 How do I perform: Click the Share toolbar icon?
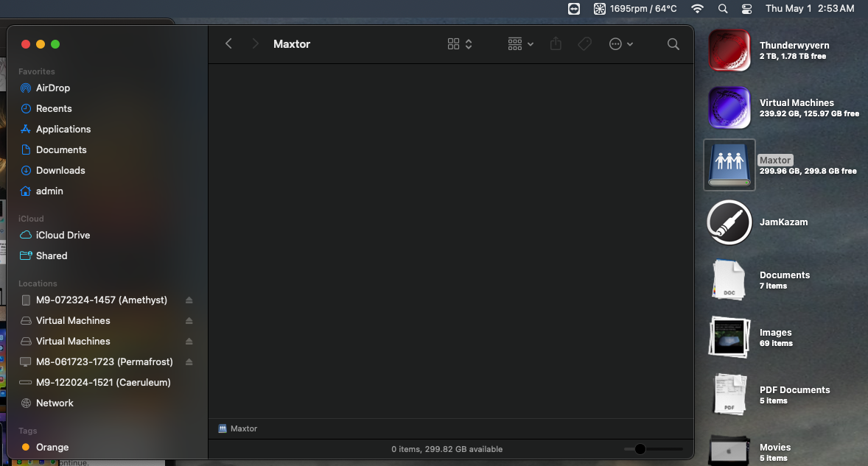[x=556, y=44]
